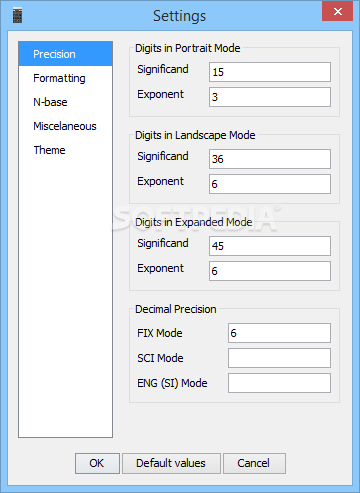Switch to the N-base category
Image resolution: width=360 pixels, height=493 pixels.
(66, 102)
